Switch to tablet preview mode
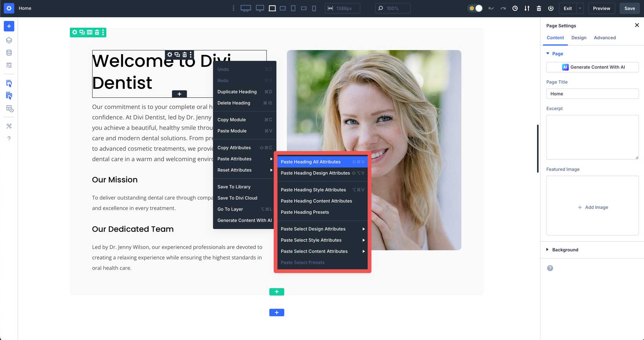 (293, 8)
